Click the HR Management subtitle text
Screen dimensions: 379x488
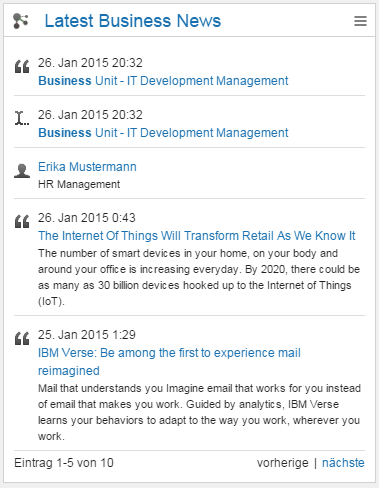point(79,184)
